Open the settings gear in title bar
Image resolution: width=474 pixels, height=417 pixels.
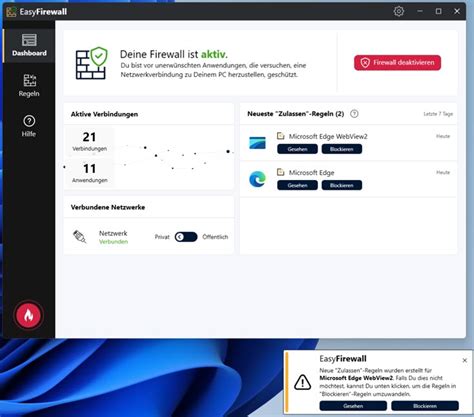coord(399,11)
